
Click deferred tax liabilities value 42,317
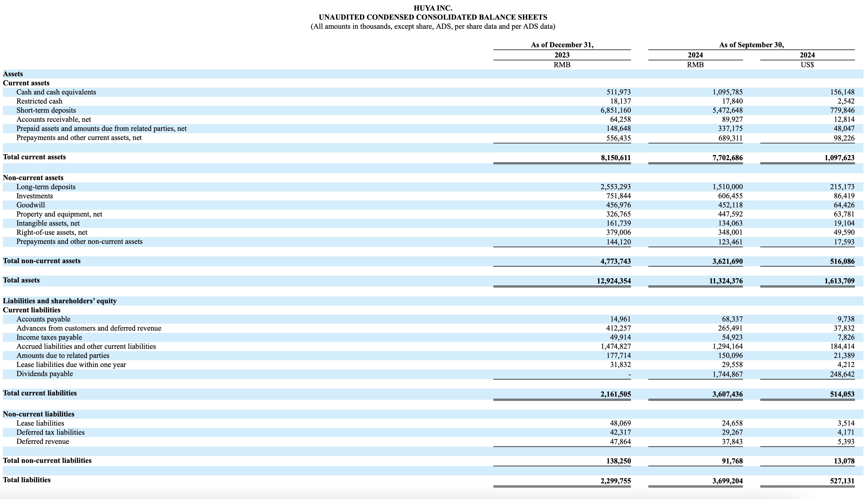point(620,432)
